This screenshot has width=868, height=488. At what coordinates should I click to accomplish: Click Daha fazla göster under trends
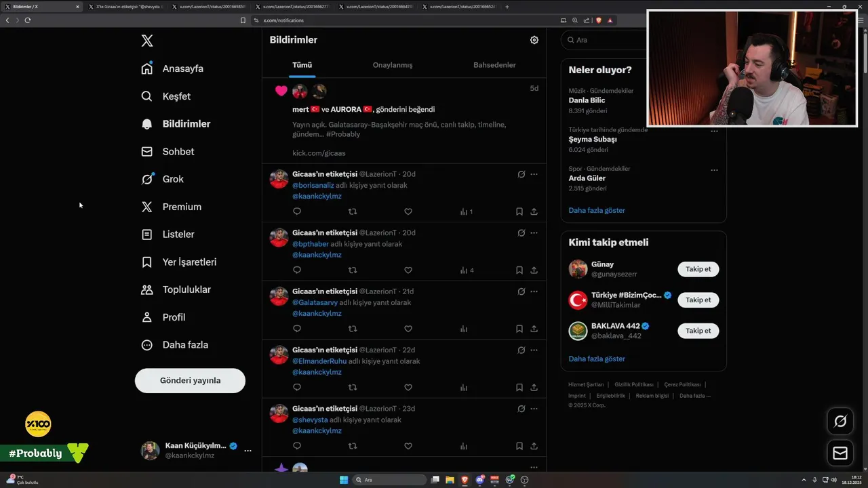tap(597, 210)
